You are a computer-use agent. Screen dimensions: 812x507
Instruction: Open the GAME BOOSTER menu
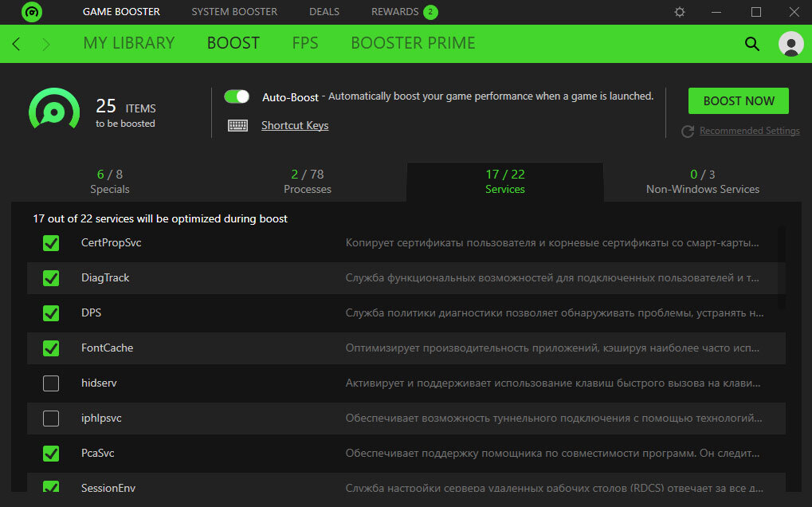(121, 12)
